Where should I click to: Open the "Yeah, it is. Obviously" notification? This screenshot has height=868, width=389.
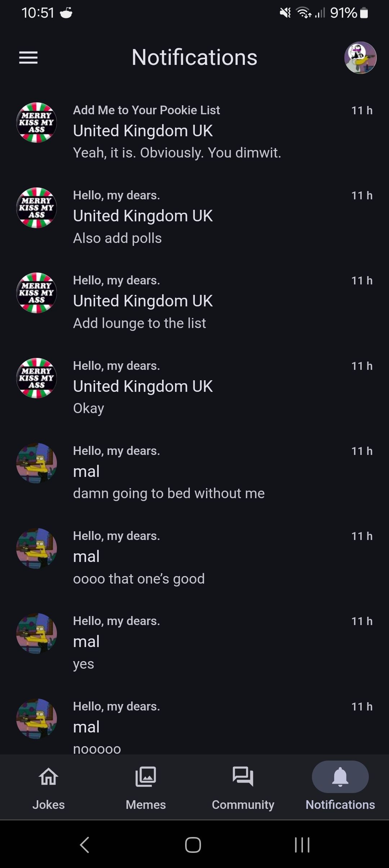[177, 153]
